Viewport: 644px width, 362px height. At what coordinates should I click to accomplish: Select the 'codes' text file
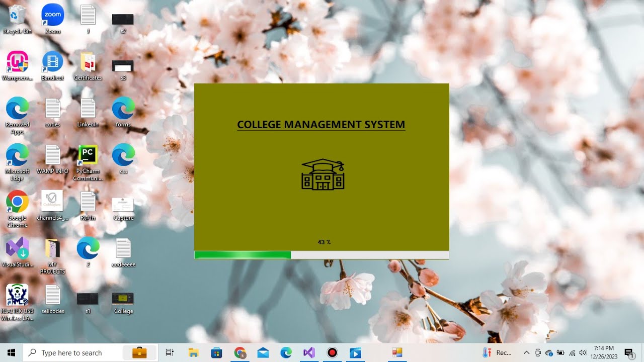tap(52, 113)
